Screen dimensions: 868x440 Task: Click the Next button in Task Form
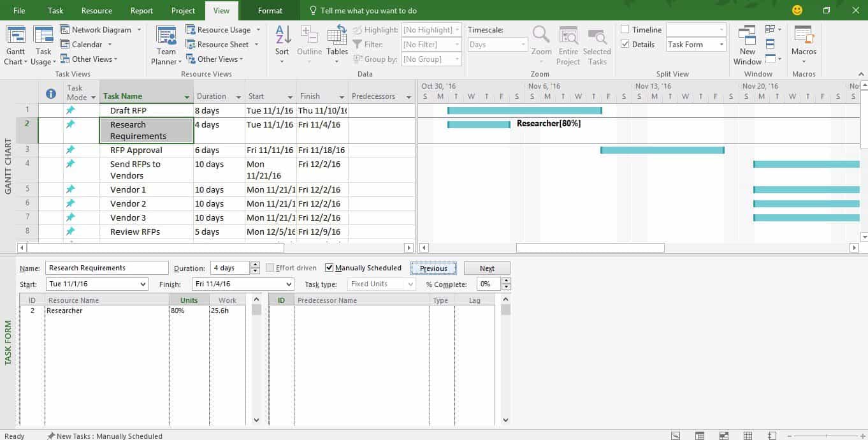[487, 268]
